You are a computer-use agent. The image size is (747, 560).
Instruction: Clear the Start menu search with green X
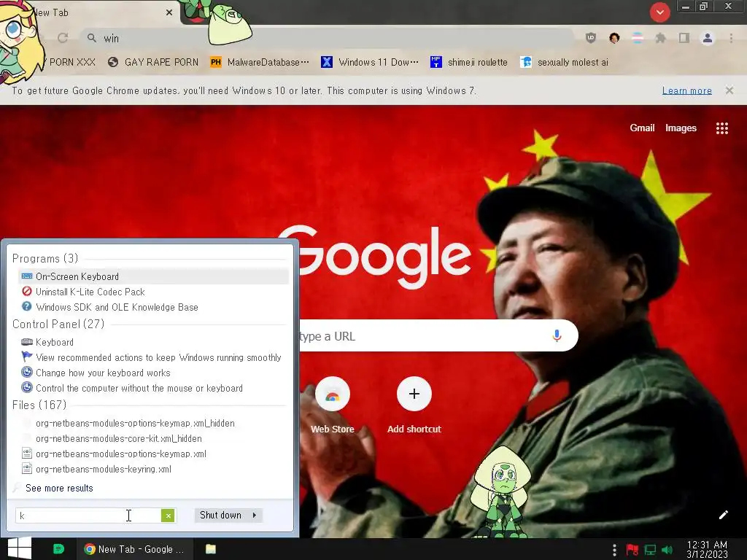tap(168, 516)
